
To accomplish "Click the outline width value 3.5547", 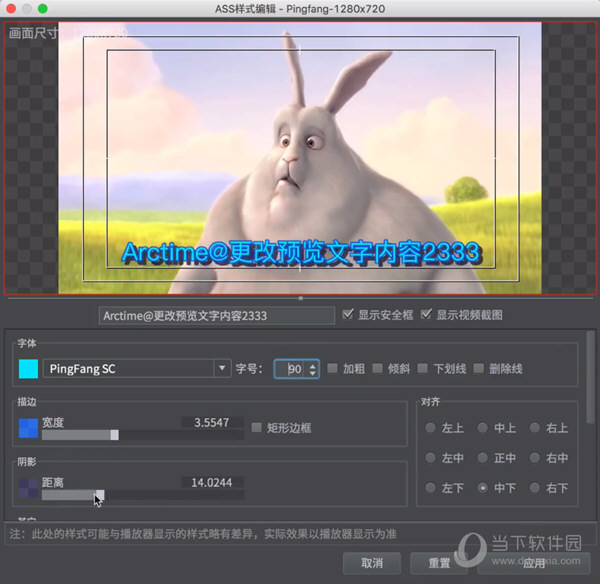I will [212, 423].
